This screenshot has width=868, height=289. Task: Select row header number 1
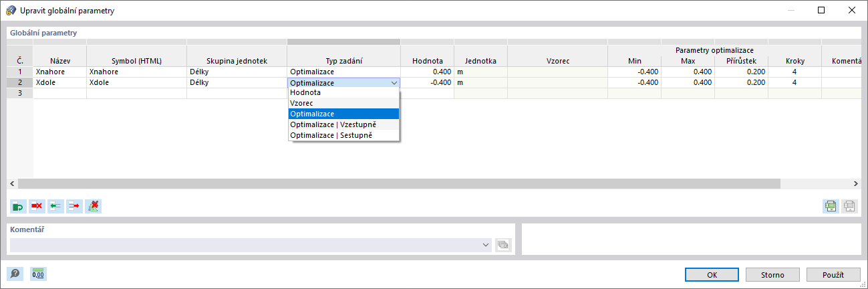[x=20, y=72]
